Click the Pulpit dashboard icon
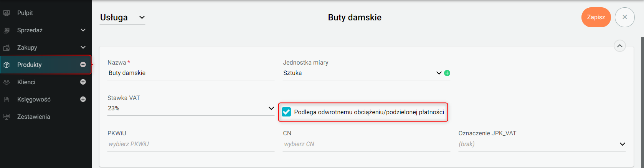This screenshot has height=168, width=644. tap(7, 13)
